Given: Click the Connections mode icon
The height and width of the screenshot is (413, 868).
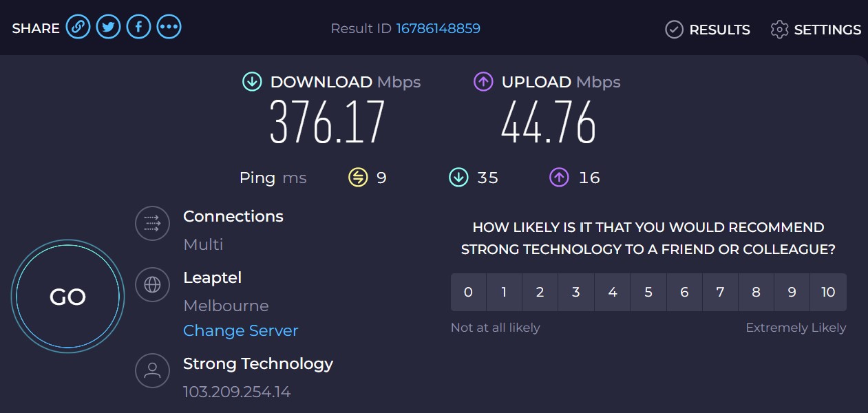Looking at the screenshot, I should (152, 223).
